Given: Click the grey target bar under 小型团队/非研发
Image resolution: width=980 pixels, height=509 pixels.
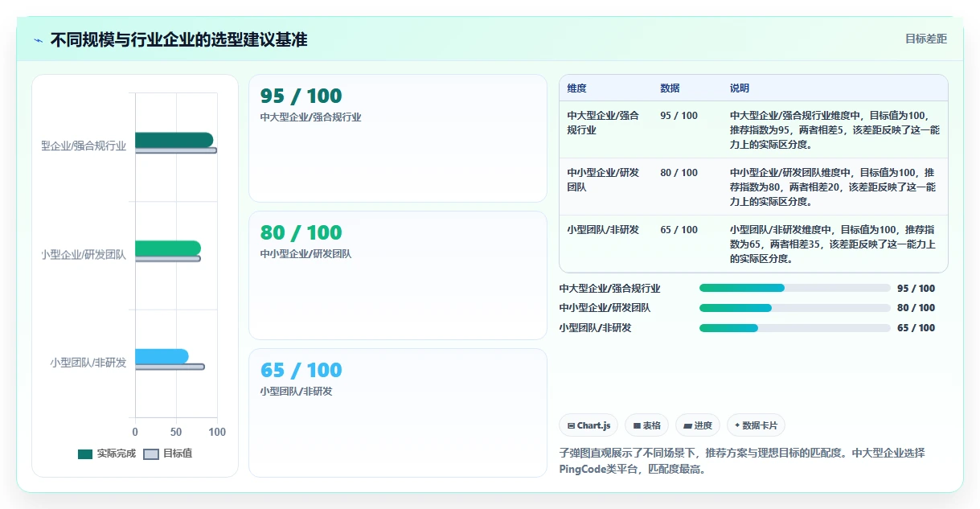Looking at the screenshot, I should coord(170,367).
